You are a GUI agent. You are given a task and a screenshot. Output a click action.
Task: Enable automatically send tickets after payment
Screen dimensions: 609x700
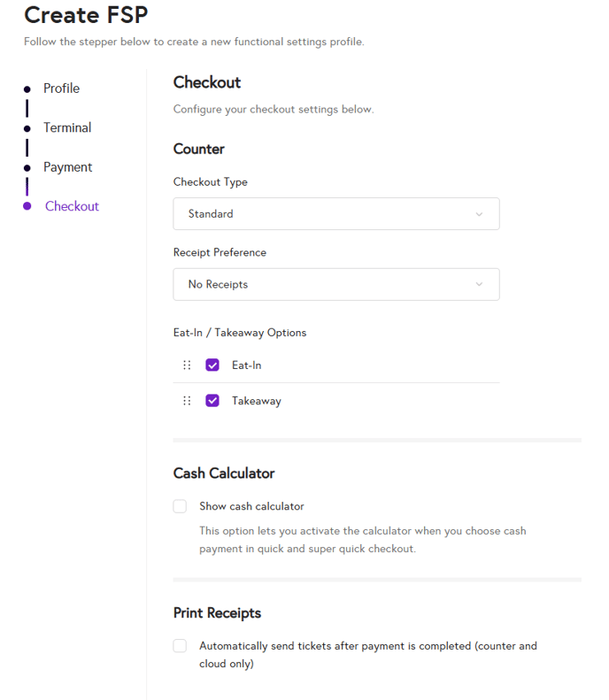181,646
